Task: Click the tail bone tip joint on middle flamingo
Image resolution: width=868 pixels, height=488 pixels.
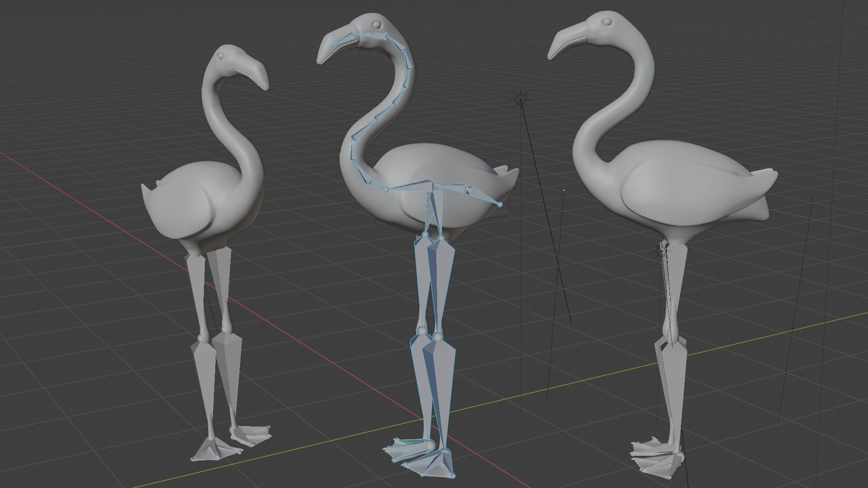Action: click(500, 205)
